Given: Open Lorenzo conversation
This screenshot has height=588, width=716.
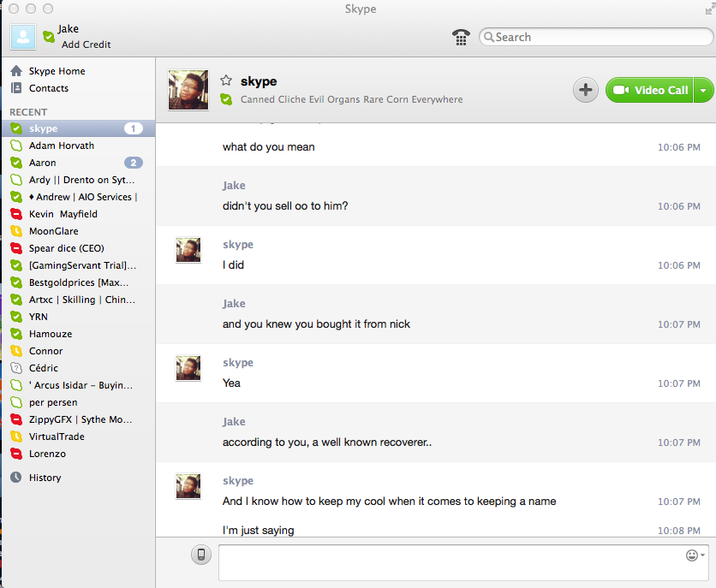Looking at the screenshot, I should click(79, 454).
